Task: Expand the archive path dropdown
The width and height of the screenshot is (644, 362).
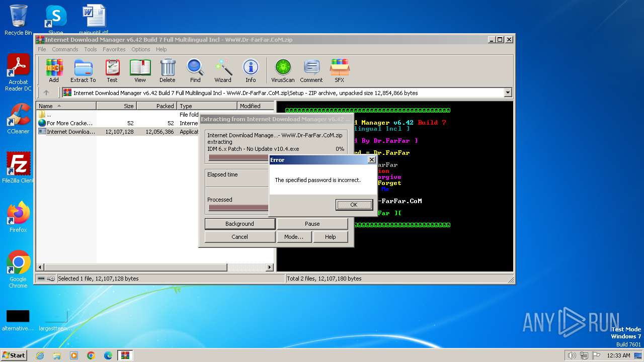Action: tap(508, 93)
